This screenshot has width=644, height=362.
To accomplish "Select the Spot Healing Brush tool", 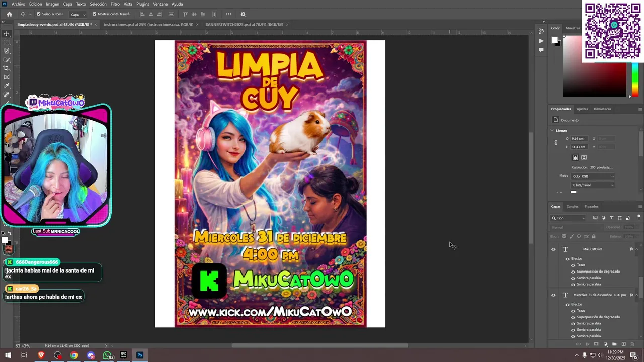I will click(x=7, y=95).
